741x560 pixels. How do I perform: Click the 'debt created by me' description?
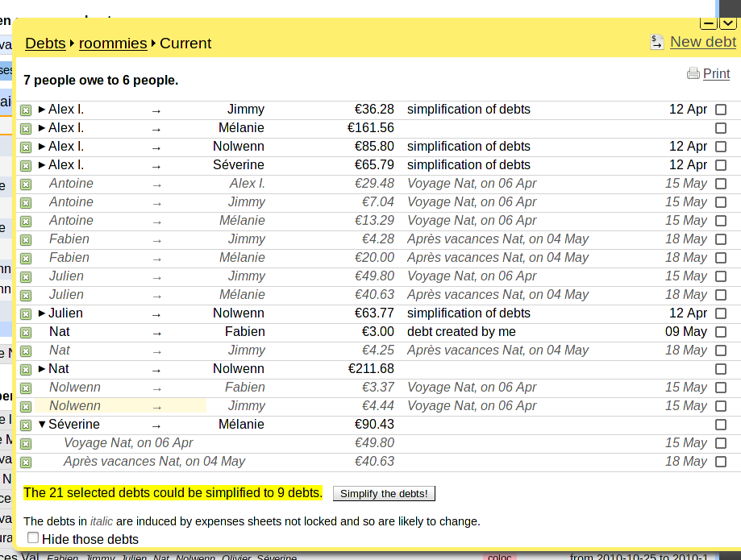pyautogui.click(x=461, y=331)
